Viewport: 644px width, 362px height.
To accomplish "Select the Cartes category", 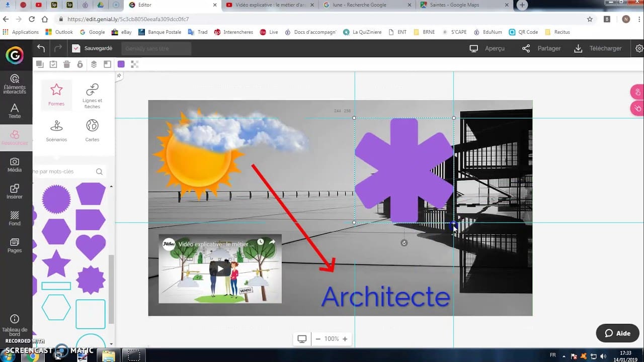I will [92, 130].
